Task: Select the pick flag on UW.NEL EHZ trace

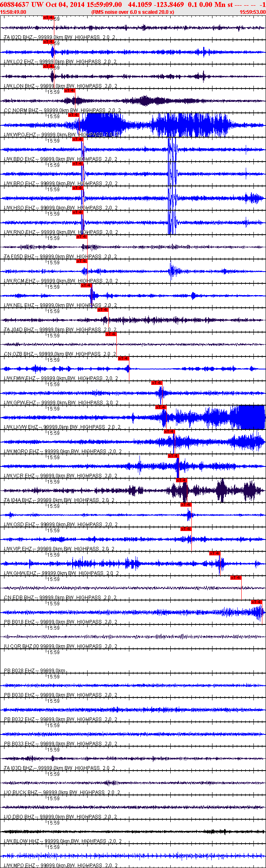Action: pyautogui.click(x=86, y=285)
